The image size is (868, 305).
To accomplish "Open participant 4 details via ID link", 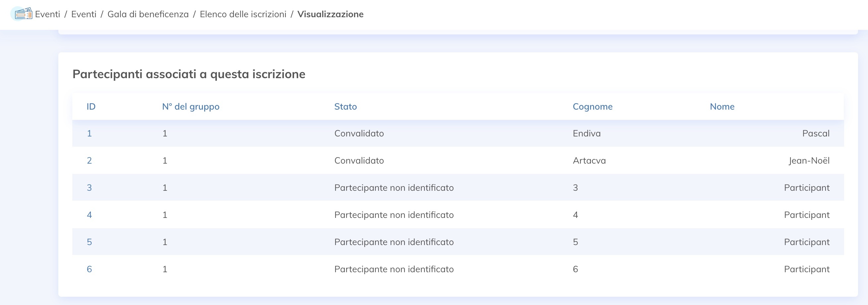I will click(x=89, y=215).
